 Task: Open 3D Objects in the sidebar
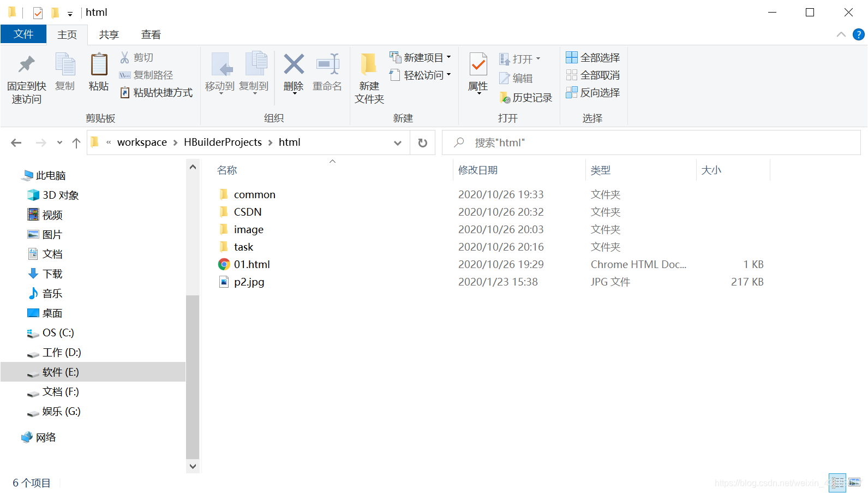(53, 195)
